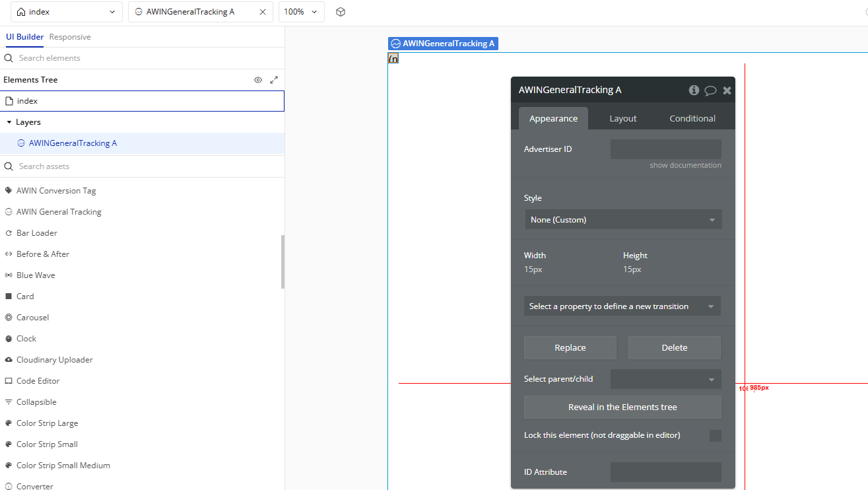This screenshot has width=868, height=490.
Task: Open the Style dropdown showing None (Custom)
Action: coord(622,220)
